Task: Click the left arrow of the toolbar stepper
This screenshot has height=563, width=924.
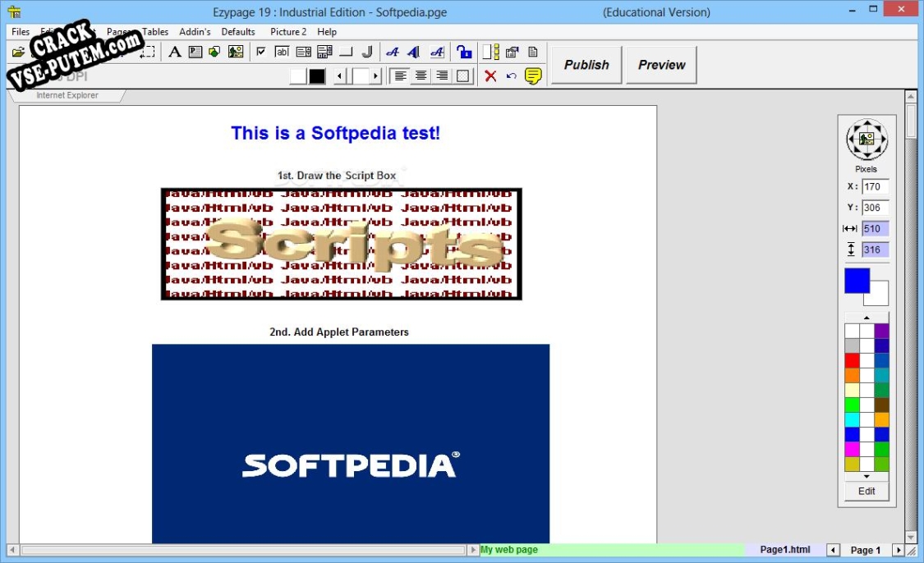Action: click(x=339, y=76)
